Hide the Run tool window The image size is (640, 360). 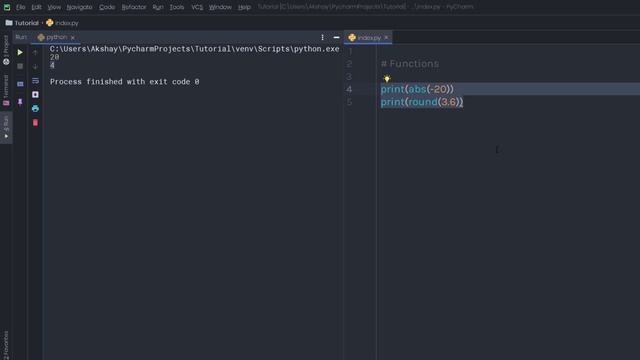(x=336, y=38)
